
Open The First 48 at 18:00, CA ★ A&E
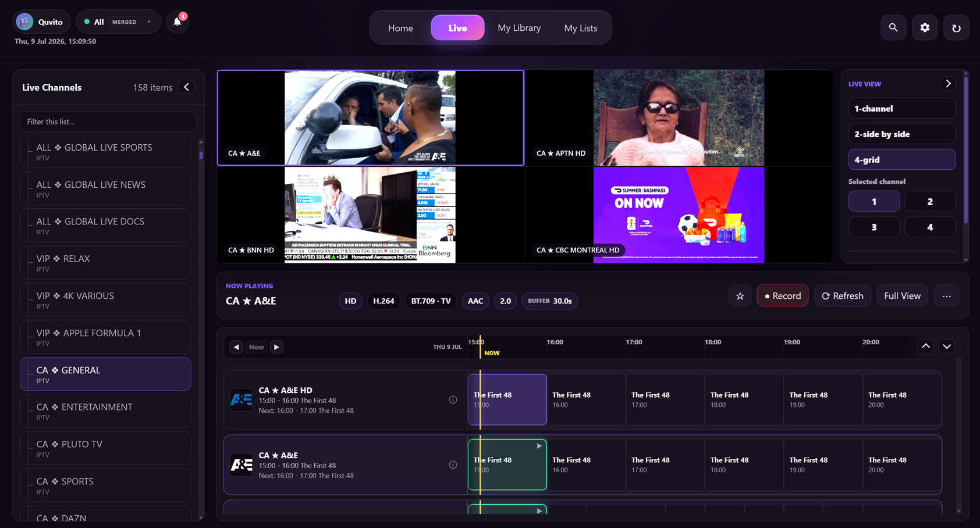(744, 465)
